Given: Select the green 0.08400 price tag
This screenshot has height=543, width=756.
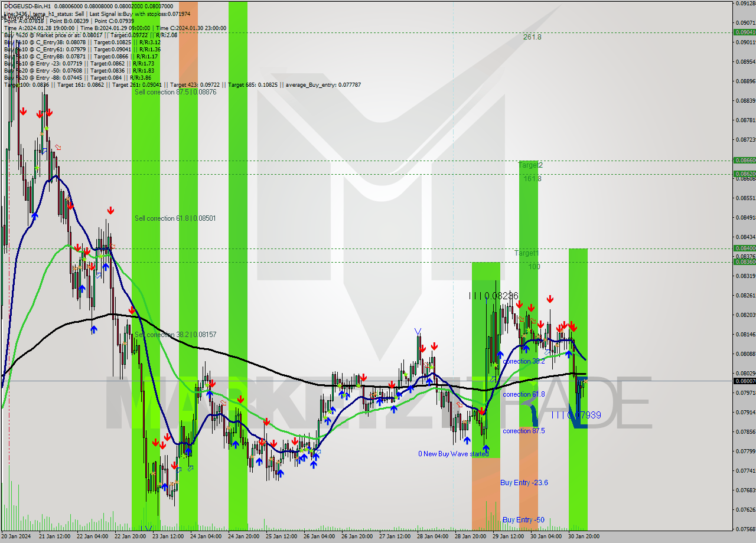Looking at the screenshot, I should (745, 248).
